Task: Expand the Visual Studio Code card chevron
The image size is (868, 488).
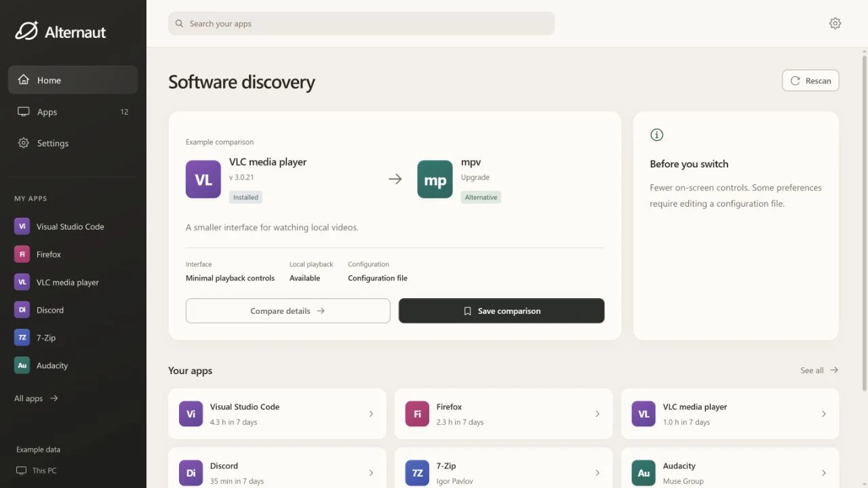Action: 371,413
